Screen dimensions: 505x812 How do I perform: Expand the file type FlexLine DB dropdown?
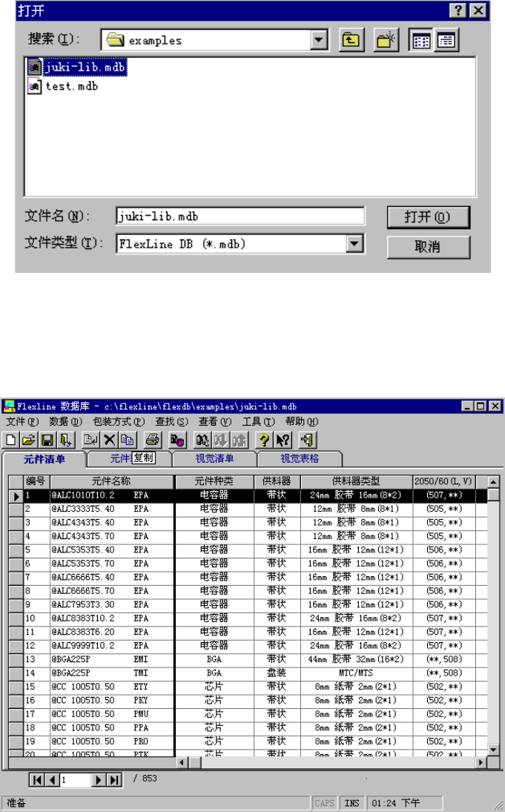coord(354,243)
